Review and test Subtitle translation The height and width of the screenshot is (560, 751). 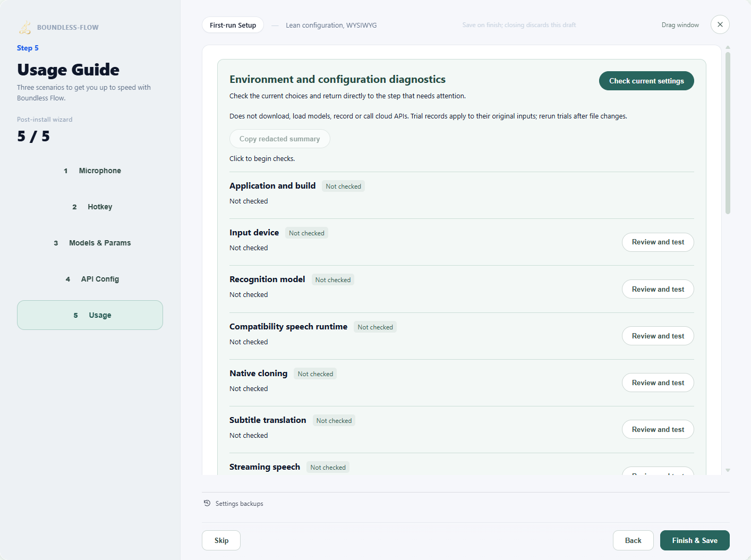[658, 429]
